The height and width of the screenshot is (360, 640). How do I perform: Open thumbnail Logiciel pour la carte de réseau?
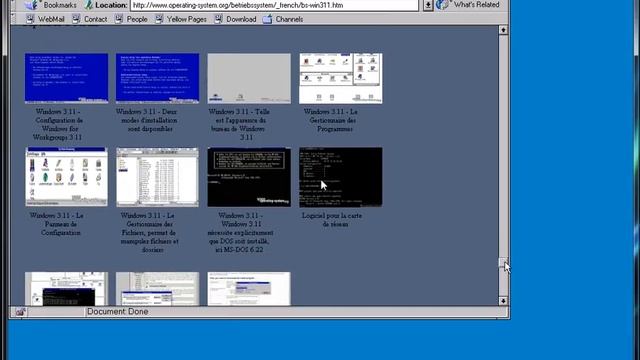[x=341, y=177]
